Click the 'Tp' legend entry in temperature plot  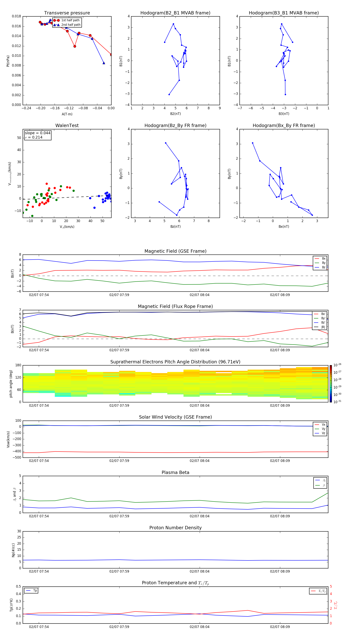click(x=31, y=591)
